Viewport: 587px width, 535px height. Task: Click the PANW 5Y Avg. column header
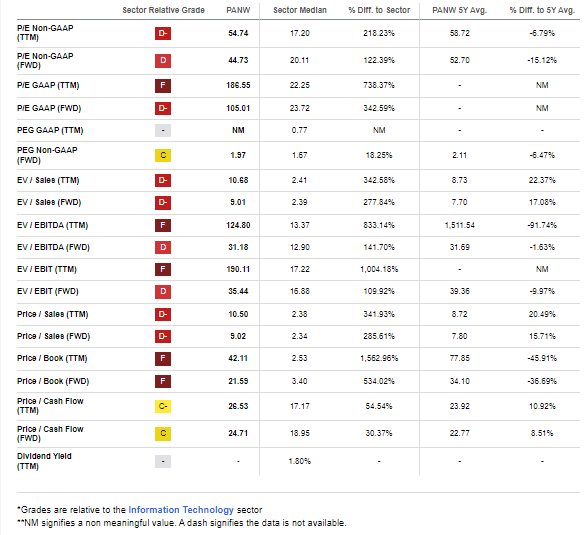point(459,10)
